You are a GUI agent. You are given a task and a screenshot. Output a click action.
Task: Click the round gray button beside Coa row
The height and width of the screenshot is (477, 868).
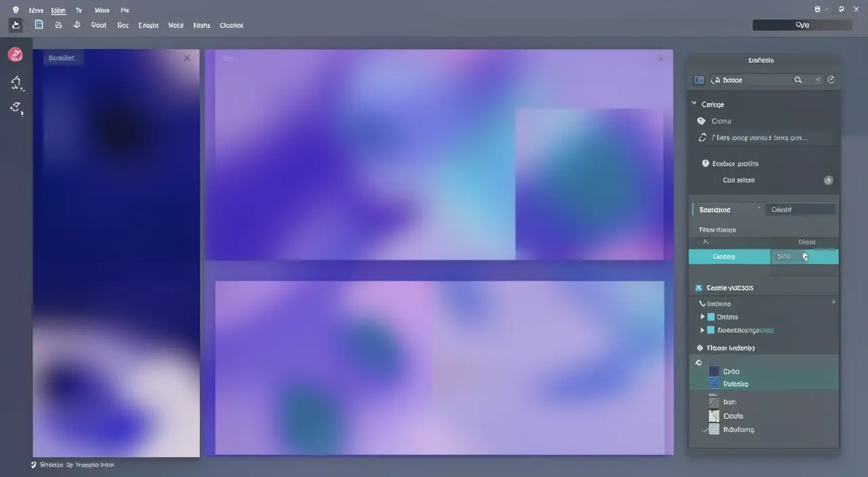pyautogui.click(x=828, y=180)
